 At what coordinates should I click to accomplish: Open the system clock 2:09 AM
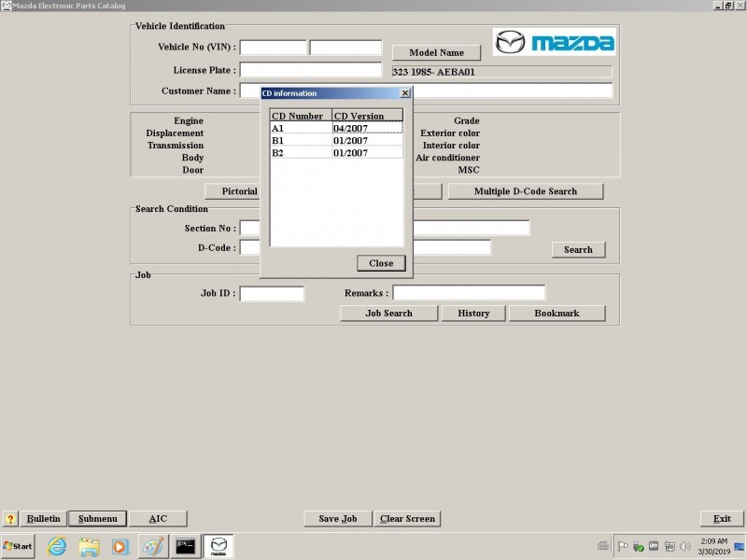click(x=713, y=546)
